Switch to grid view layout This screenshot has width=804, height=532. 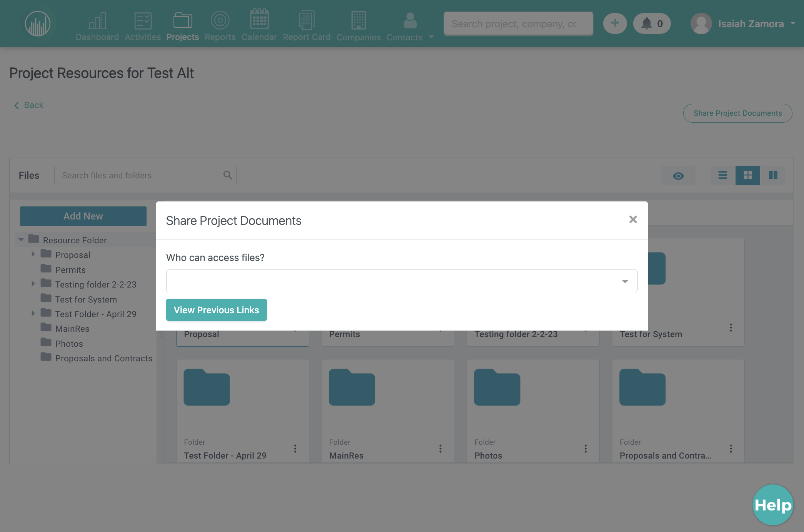point(747,175)
